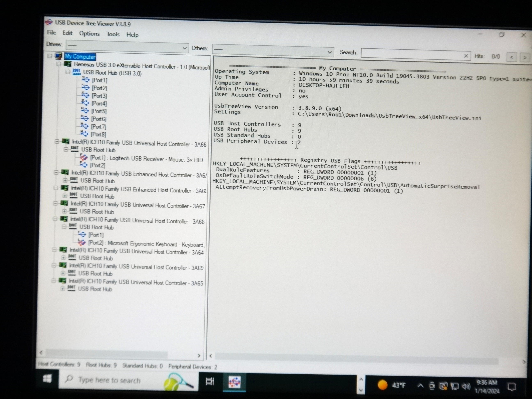Image resolution: width=532 pixels, height=399 pixels.
Task: Clear the search box with X
Action: point(466,56)
